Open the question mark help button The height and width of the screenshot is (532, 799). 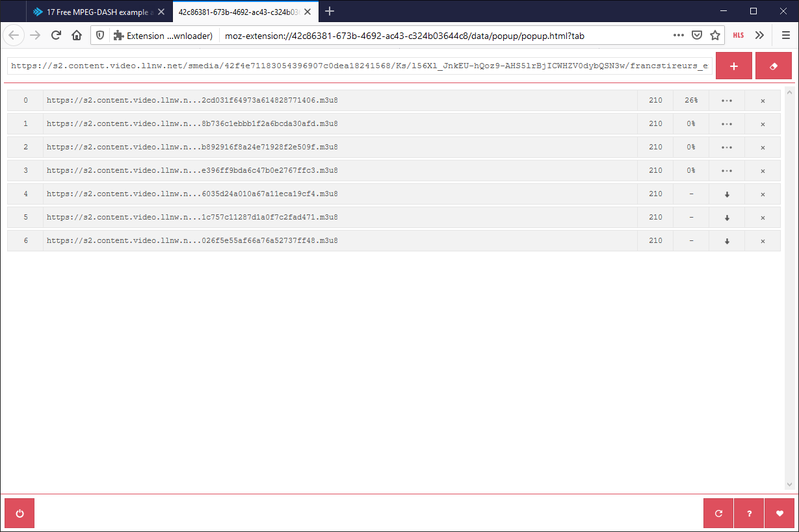point(750,513)
